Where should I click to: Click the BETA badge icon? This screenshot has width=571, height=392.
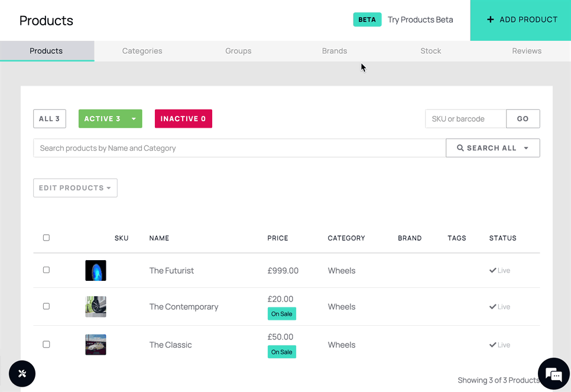click(367, 20)
